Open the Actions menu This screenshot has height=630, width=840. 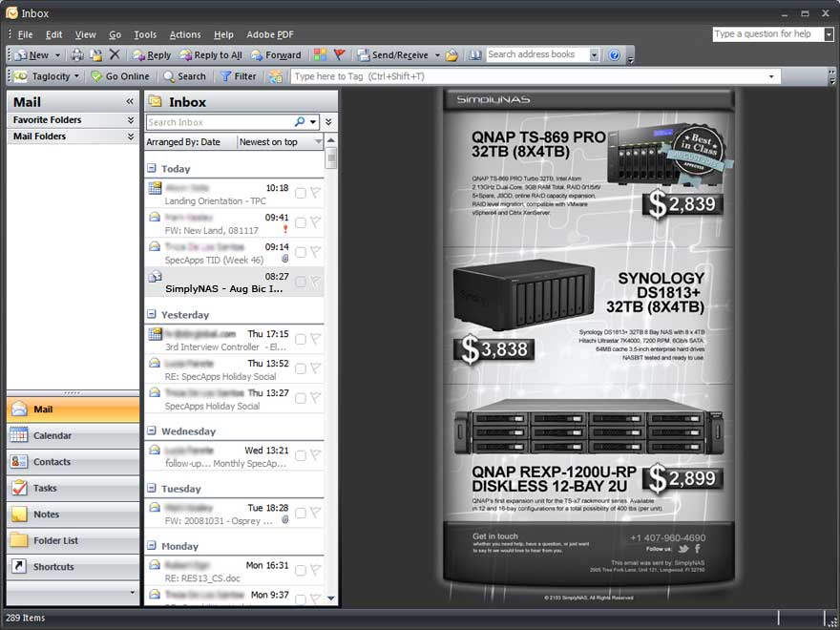pyautogui.click(x=185, y=34)
